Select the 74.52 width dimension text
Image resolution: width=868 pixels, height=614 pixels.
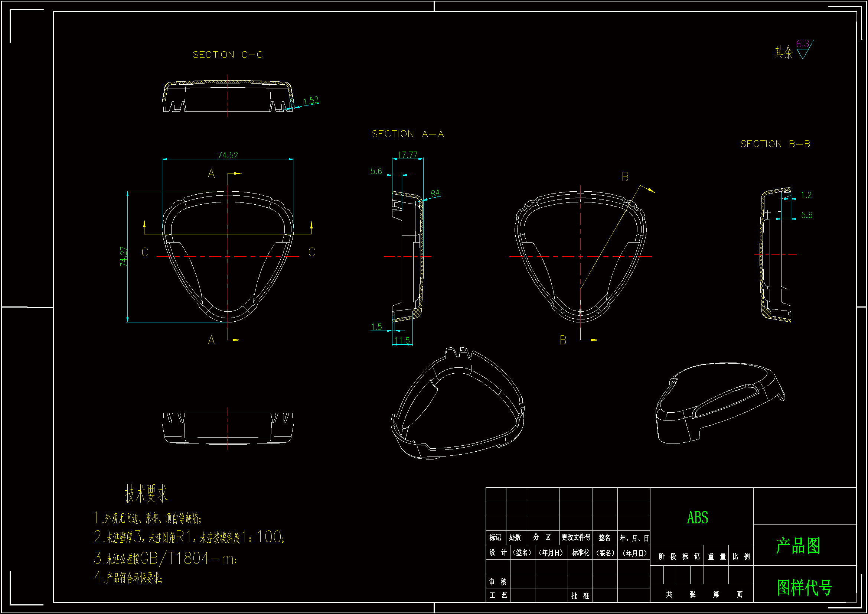(228, 155)
